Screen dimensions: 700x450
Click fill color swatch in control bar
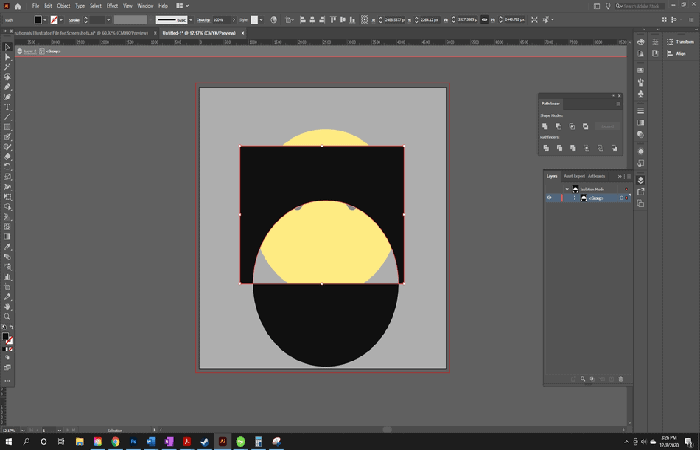[38, 20]
